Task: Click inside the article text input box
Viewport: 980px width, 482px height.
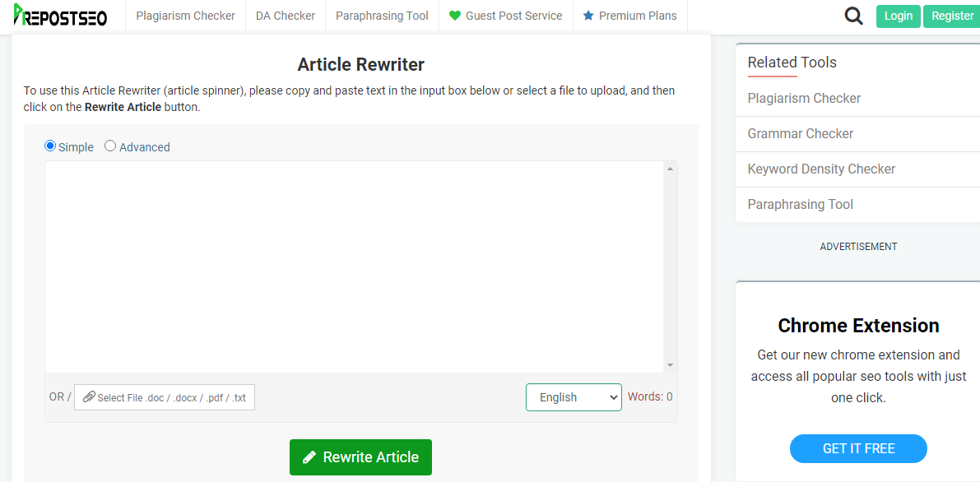Action: click(x=354, y=263)
